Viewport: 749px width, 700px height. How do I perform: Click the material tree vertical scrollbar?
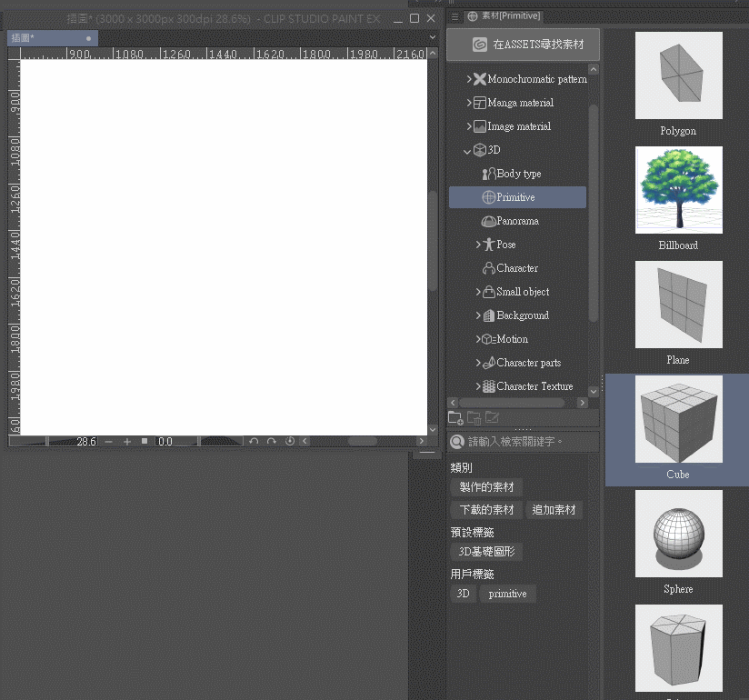594,213
